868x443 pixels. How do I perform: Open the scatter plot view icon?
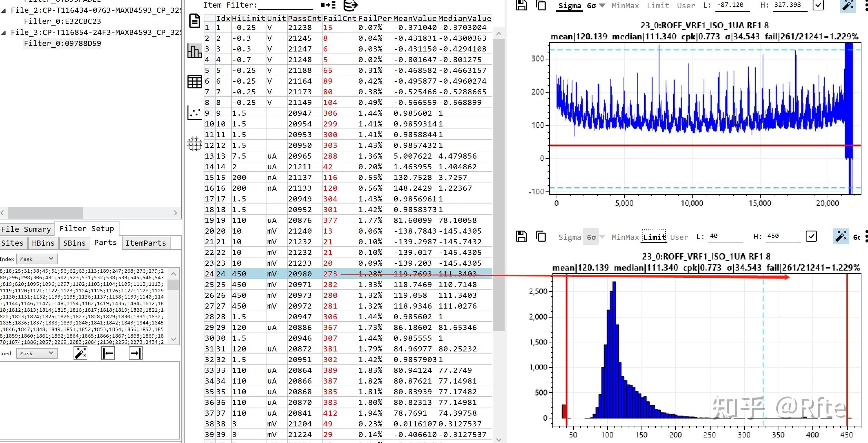tap(194, 113)
